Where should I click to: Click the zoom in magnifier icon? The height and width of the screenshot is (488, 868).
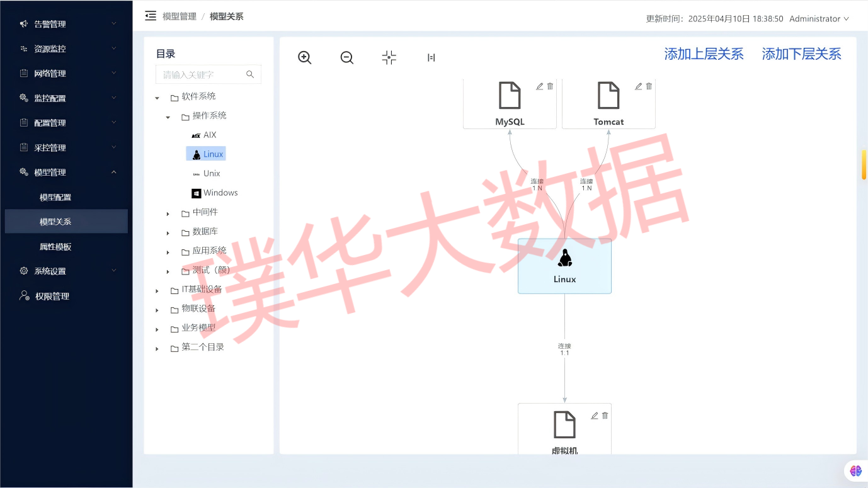pos(305,57)
